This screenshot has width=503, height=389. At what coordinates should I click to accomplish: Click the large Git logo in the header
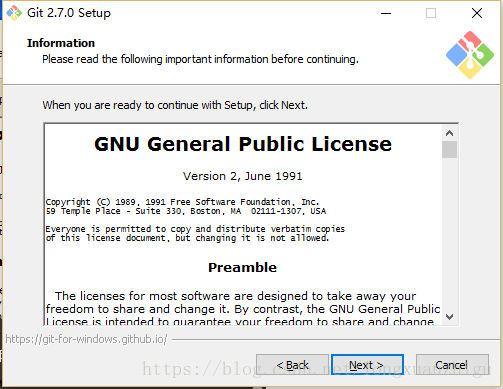470,55
